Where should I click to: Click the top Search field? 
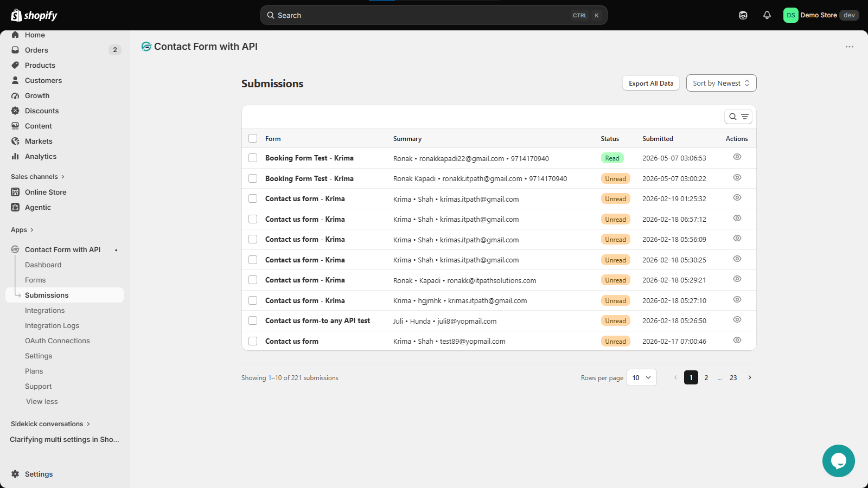[434, 15]
